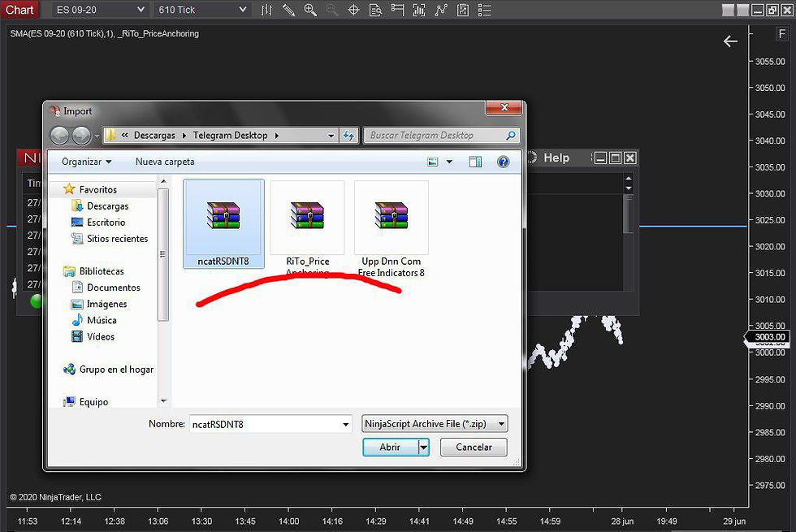Open the indicators line graph icon
This screenshot has height=532, width=796.
(x=440, y=10)
